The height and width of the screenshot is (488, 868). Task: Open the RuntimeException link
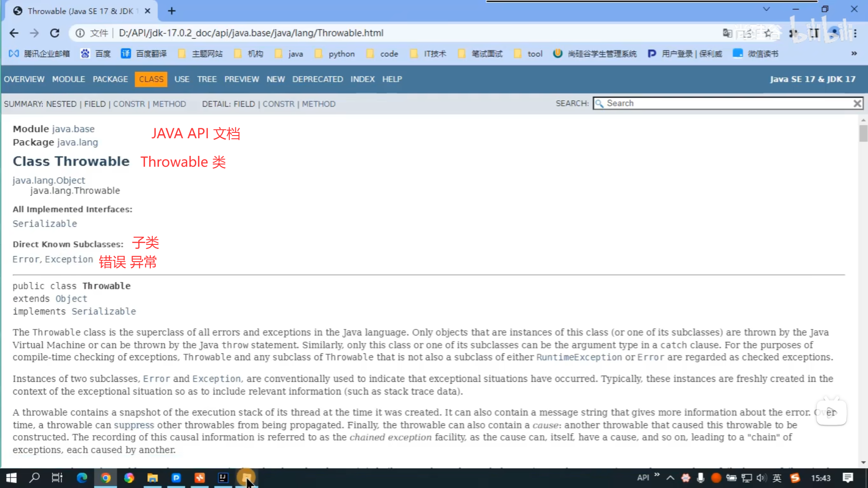pos(579,357)
